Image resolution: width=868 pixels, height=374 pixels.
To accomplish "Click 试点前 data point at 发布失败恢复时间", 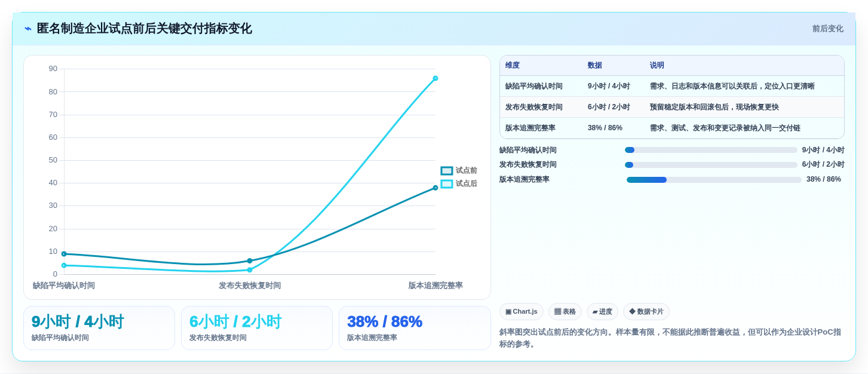I will tap(250, 261).
